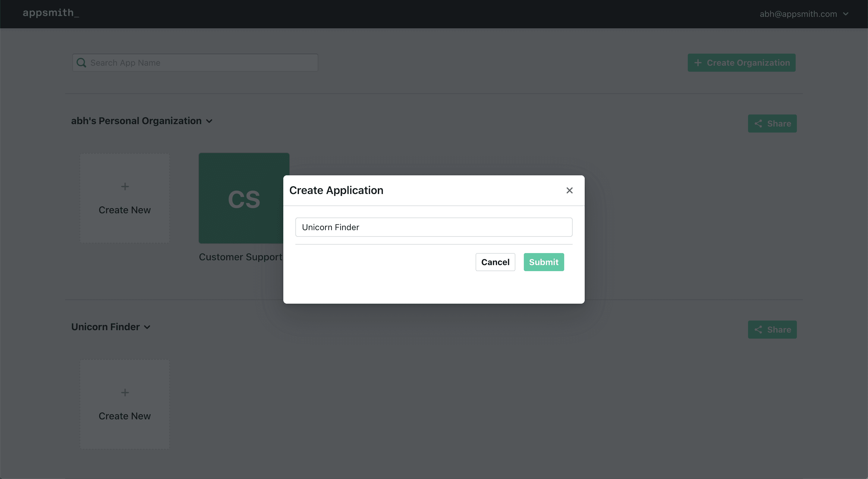Click the appsmith logo in header
The width and height of the screenshot is (868, 479).
pos(51,13)
